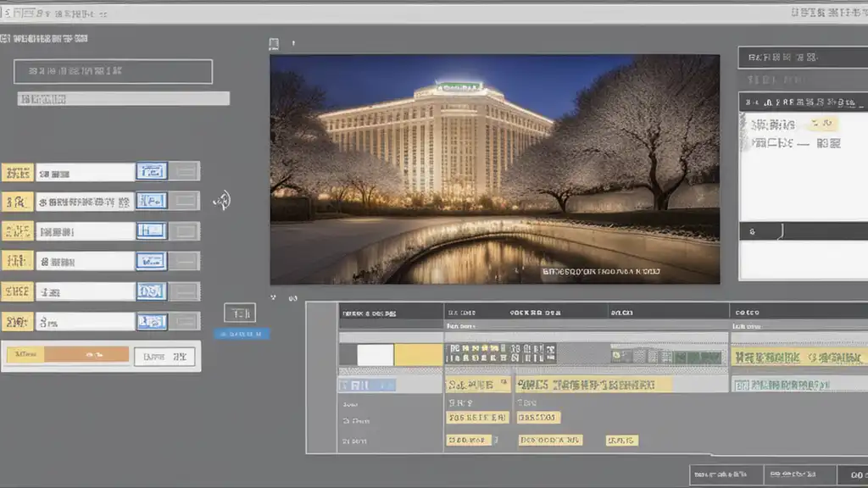Select the white clip thumbnail in the timeline
This screenshot has height=488, width=868.
click(375, 354)
